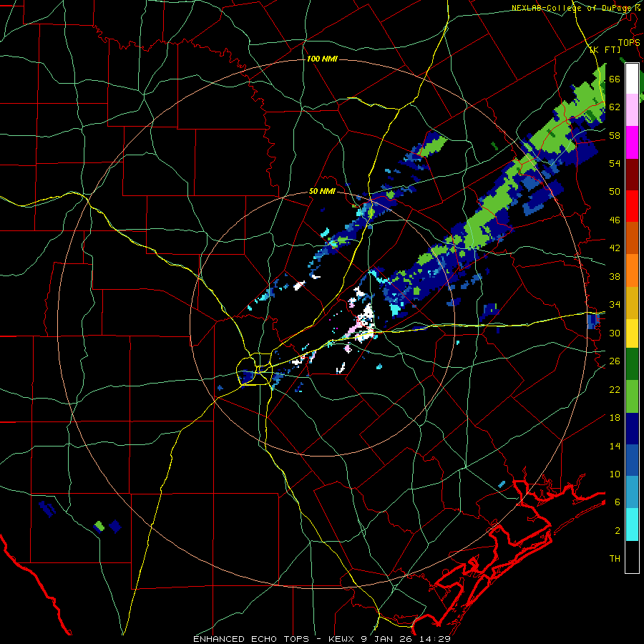Click the "2" legend value
644x644 pixels.
coord(618,531)
